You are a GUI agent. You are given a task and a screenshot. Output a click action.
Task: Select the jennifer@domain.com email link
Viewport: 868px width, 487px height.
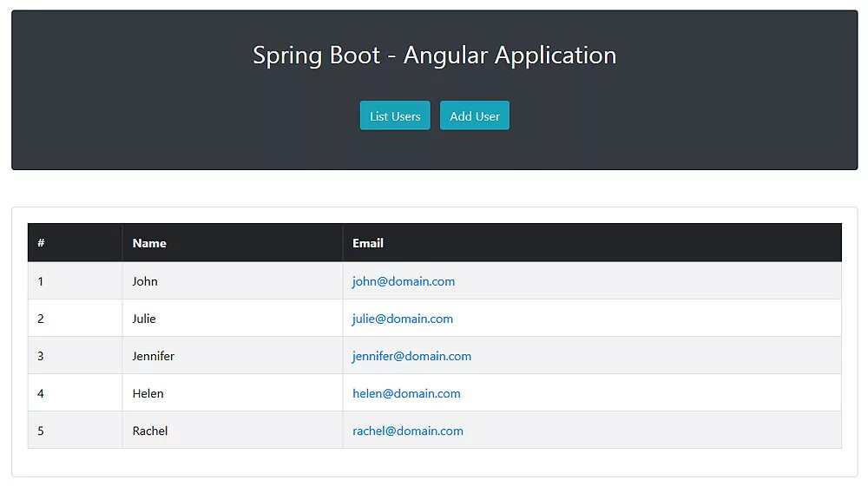pos(411,356)
